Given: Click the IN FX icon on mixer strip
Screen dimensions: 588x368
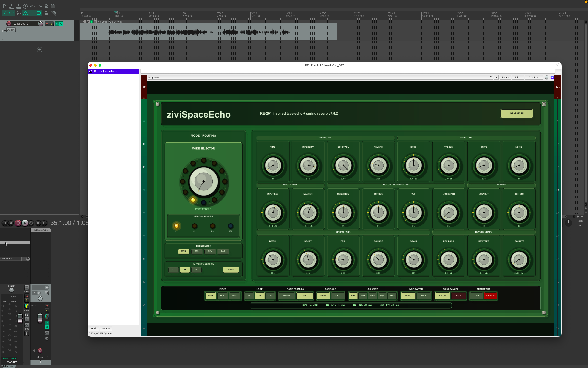Looking at the screenshot, I should coord(47,293).
